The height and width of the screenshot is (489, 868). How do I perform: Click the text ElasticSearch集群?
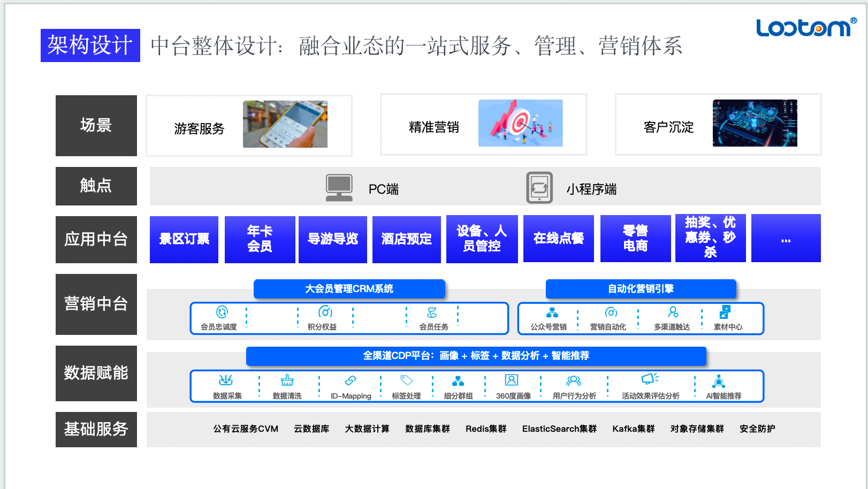click(559, 429)
